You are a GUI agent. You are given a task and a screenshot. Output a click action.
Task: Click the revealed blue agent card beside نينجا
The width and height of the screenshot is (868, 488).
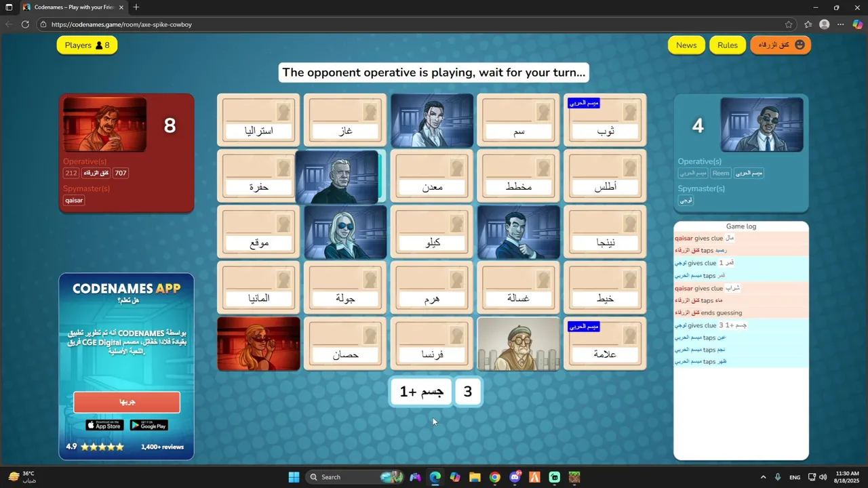pyautogui.click(x=519, y=232)
